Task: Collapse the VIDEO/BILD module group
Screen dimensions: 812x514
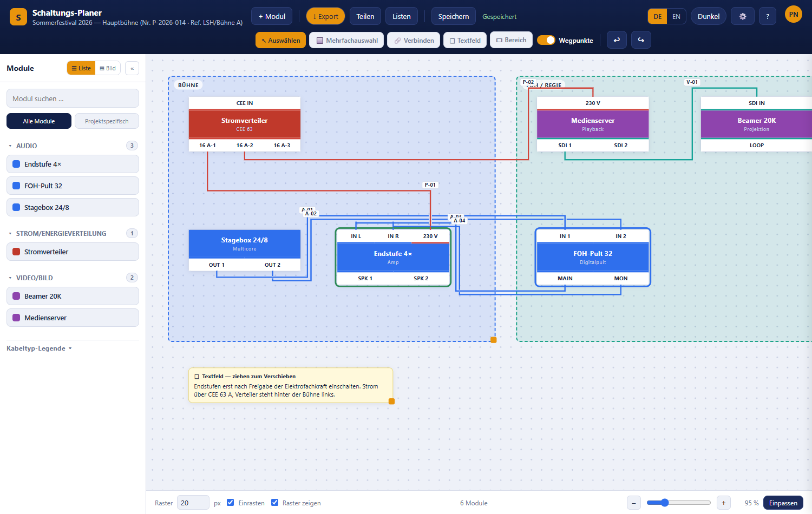Action: (x=73, y=278)
